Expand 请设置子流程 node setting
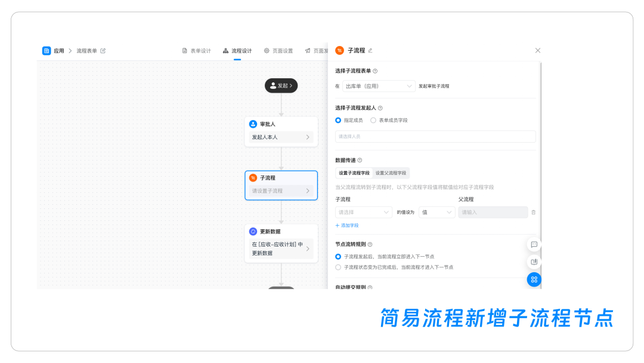 pyautogui.click(x=281, y=190)
